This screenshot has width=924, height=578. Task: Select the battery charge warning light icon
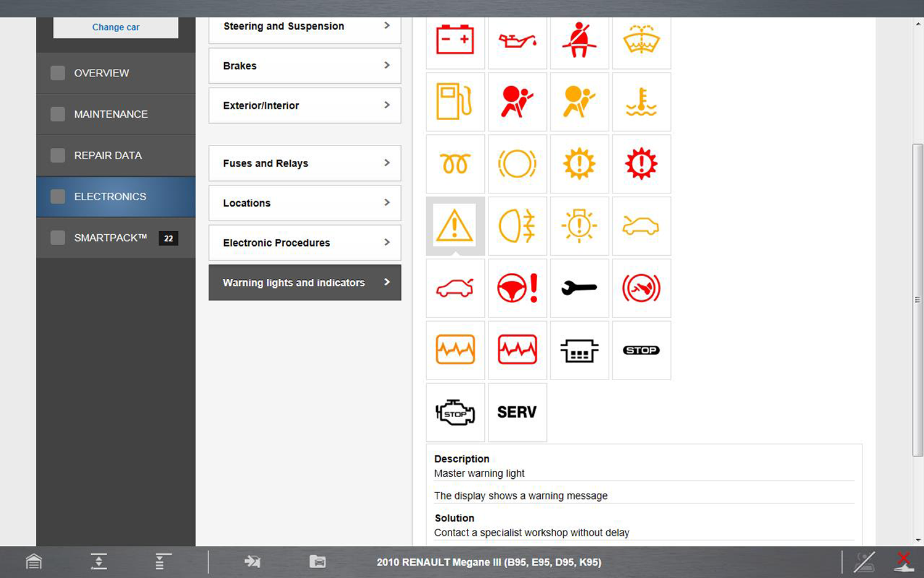point(455,41)
